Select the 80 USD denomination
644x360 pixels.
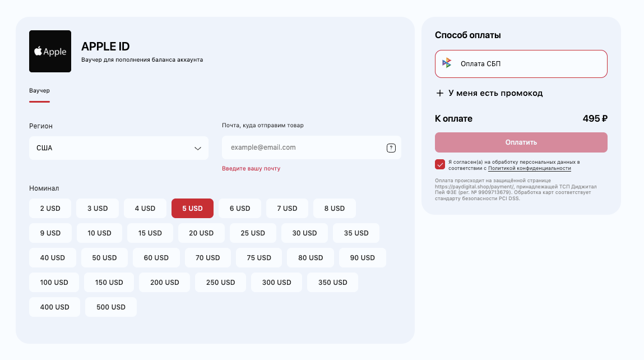311,258
